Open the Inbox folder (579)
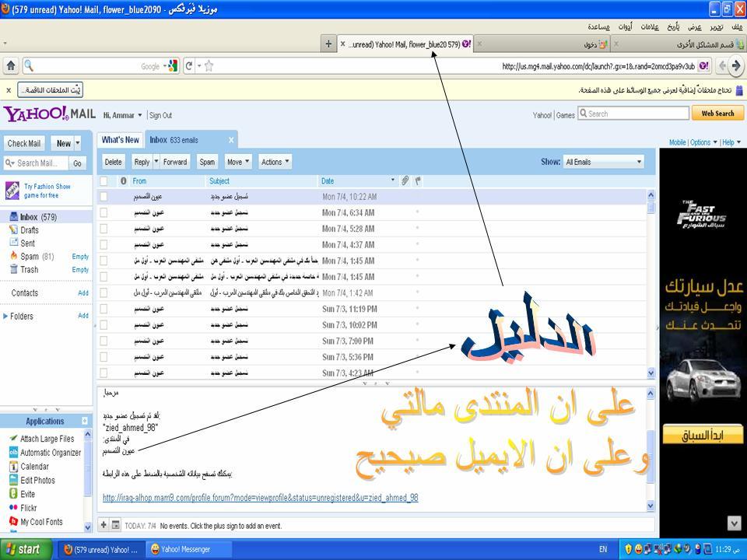 pos(38,217)
